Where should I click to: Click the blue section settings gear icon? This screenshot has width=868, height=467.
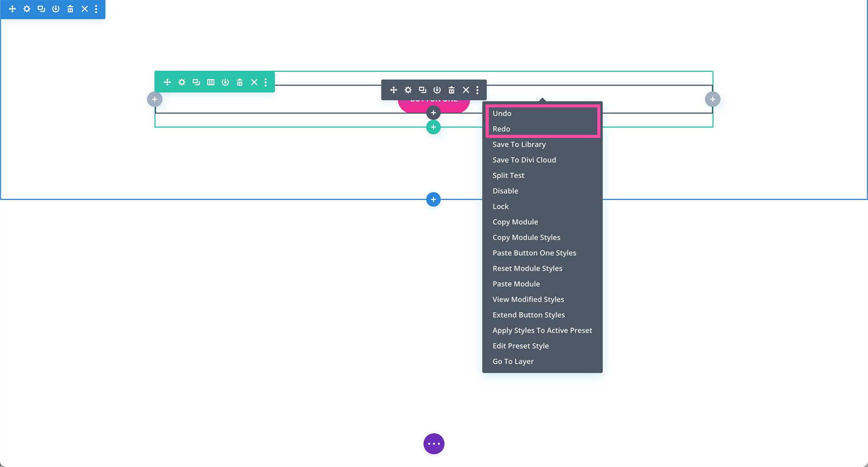tap(27, 9)
